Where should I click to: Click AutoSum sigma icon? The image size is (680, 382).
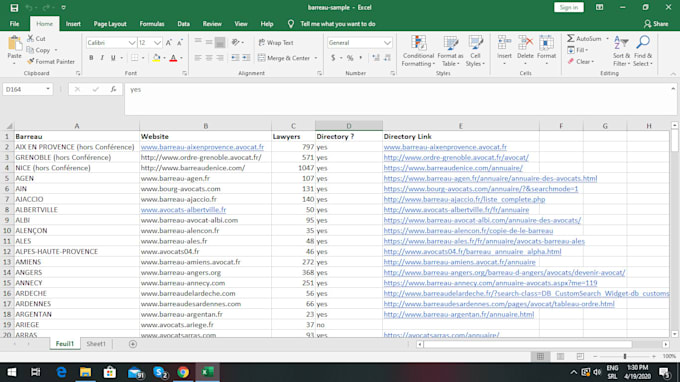[571, 39]
